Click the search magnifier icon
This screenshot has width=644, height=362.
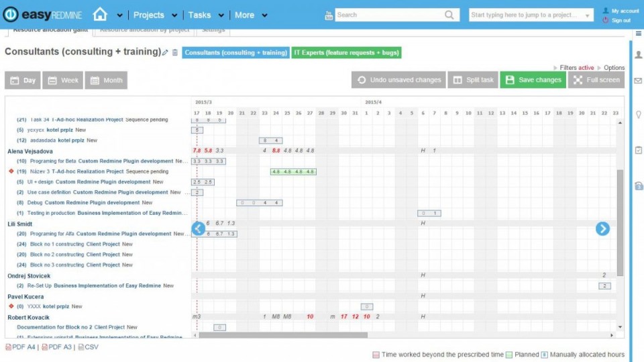pyautogui.click(x=449, y=15)
